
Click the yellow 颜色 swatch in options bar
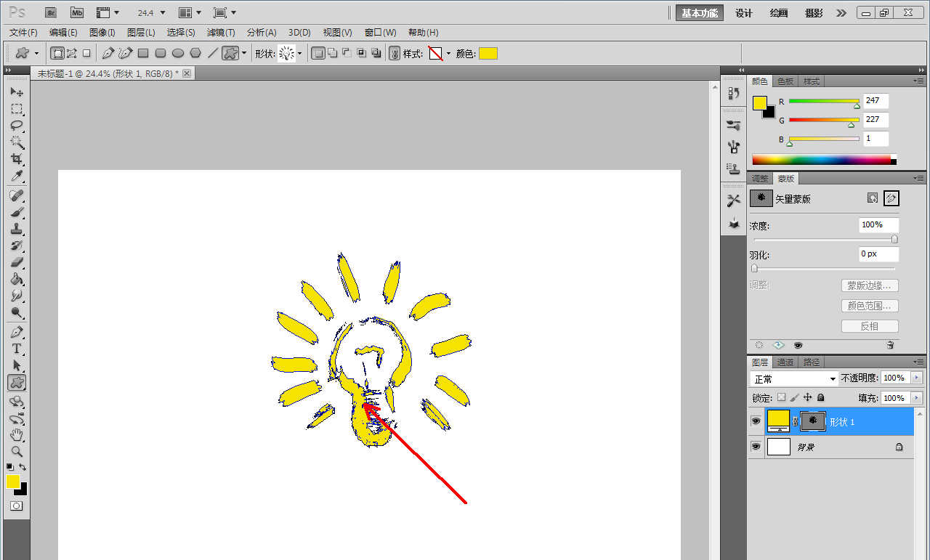point(488,54)
